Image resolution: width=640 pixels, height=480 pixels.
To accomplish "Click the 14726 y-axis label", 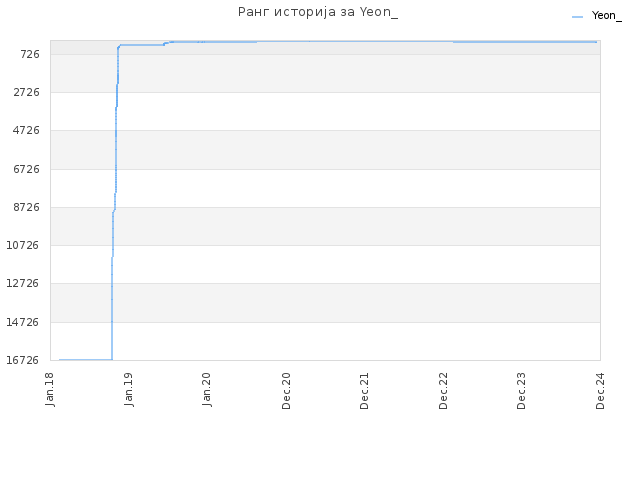I will coord(23,322).
